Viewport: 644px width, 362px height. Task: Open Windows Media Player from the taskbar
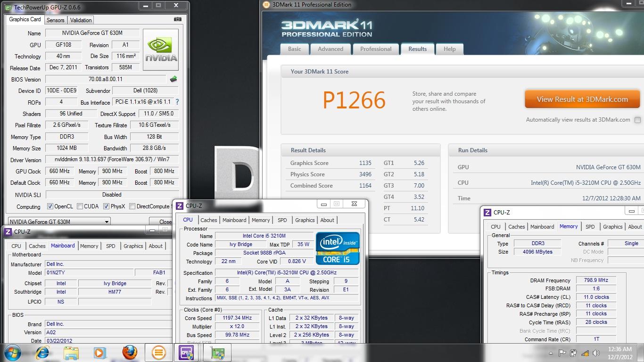(99, 353)
